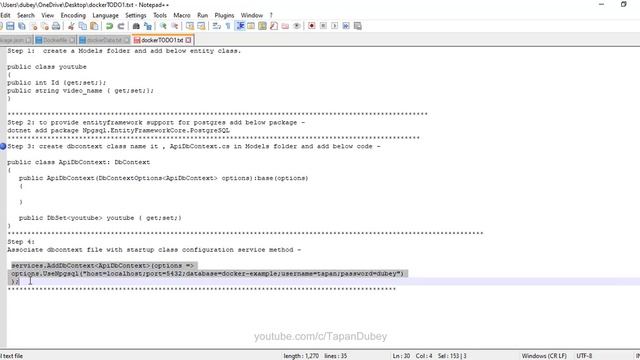The width and height of the screenshot is (640, 360).
Task: Open the Define Your Language icon
Action: (x=251, y=26)
